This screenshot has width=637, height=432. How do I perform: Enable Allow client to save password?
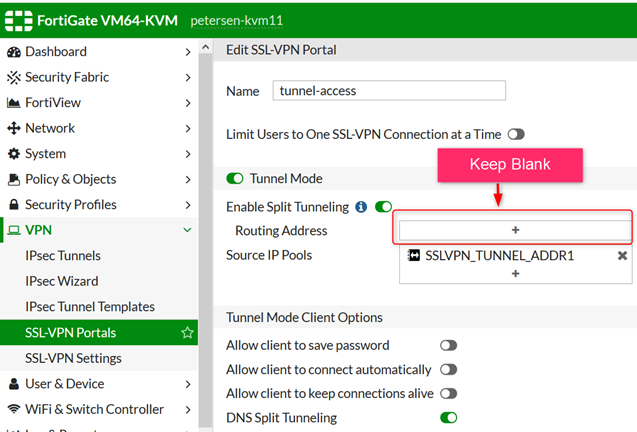pyautogui.click(x=448, y=346)
